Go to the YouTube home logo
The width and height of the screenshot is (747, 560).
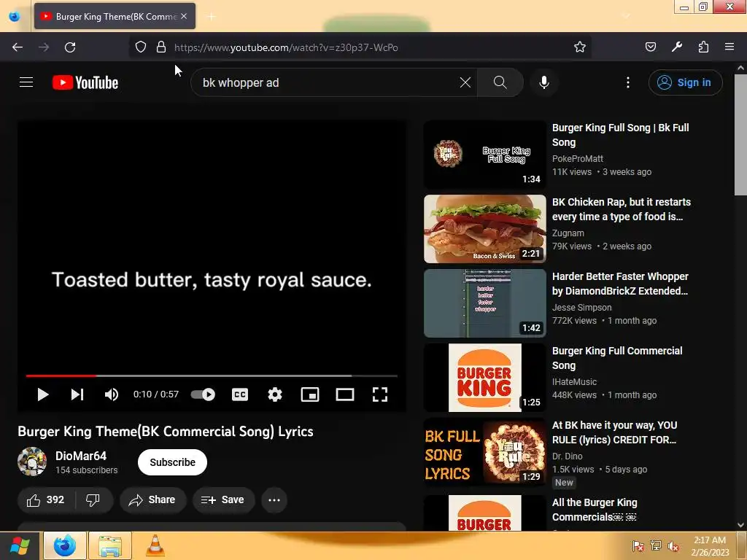coord(85,82)
